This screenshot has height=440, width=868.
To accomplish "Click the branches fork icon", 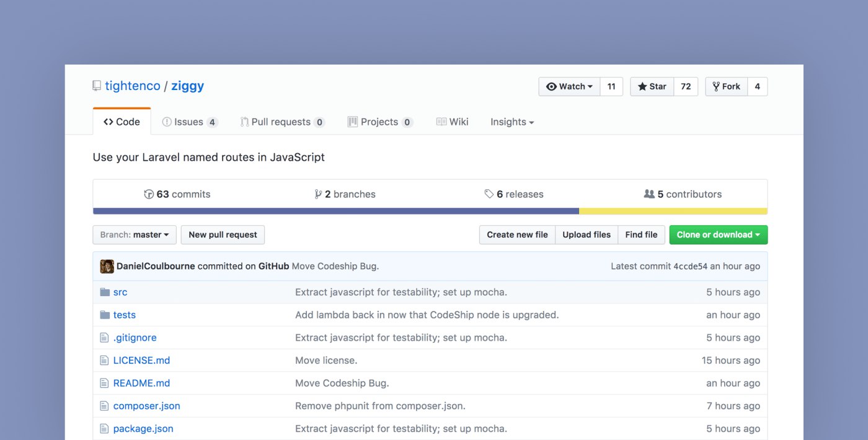I will 318,194.
